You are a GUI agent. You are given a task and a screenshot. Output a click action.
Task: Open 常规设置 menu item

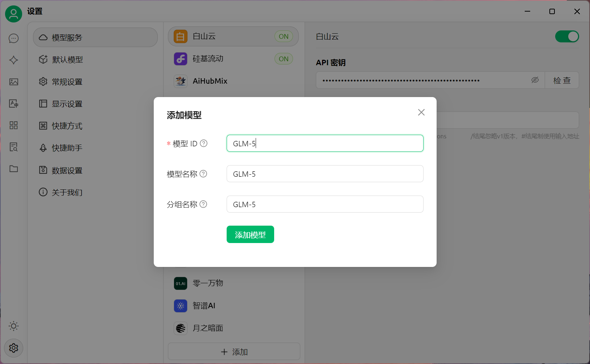[95, 81]
